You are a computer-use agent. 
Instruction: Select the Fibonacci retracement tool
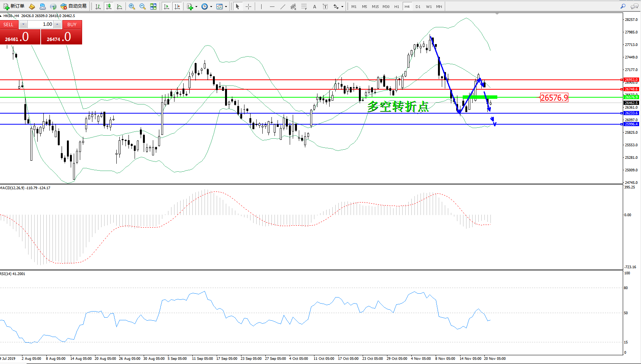coord(304,6)
